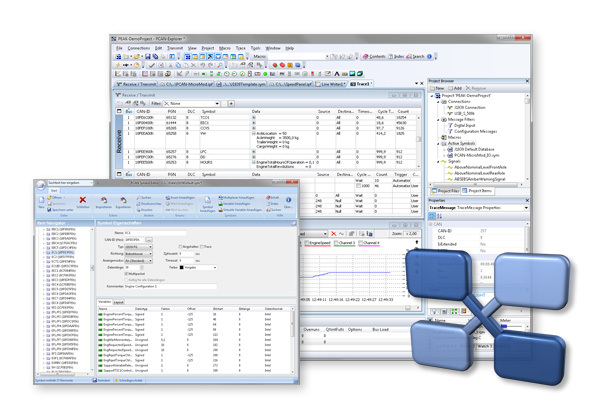Toggle the Channel 3 checkbox in plotter
Image resolution: width=600 pixels, height=418 pixels.
(x=336, y=243)
